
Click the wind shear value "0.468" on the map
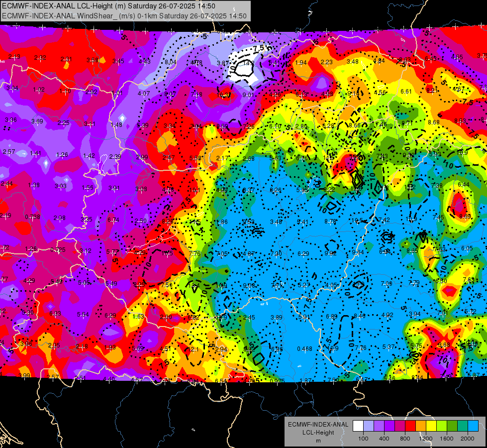[x=304, y=349]
